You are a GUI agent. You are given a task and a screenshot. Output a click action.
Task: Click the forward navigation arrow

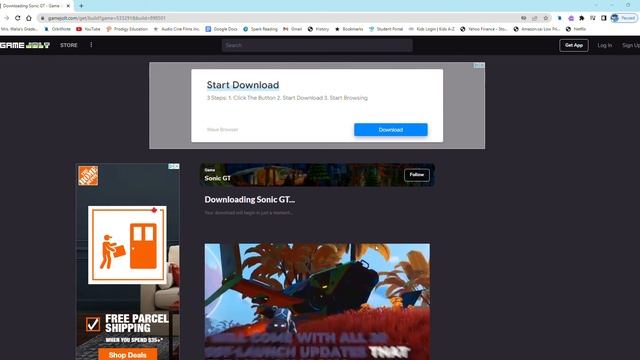pos(6,18)
